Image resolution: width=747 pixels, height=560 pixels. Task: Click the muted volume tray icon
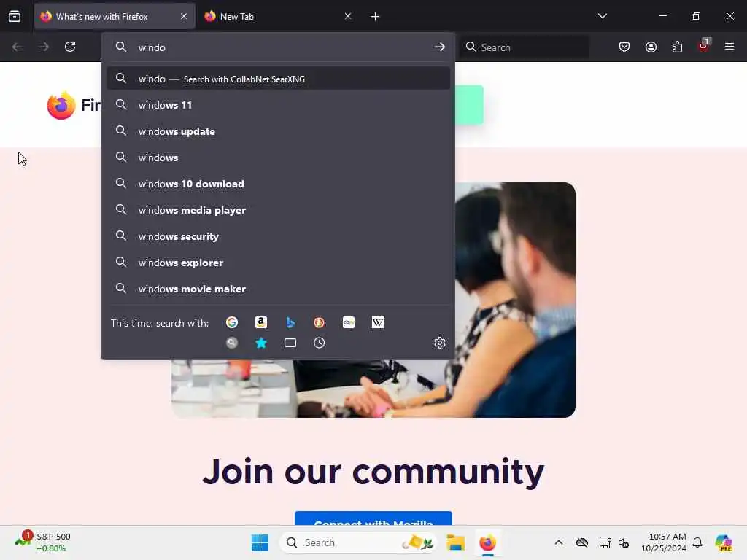click(624, 542)
